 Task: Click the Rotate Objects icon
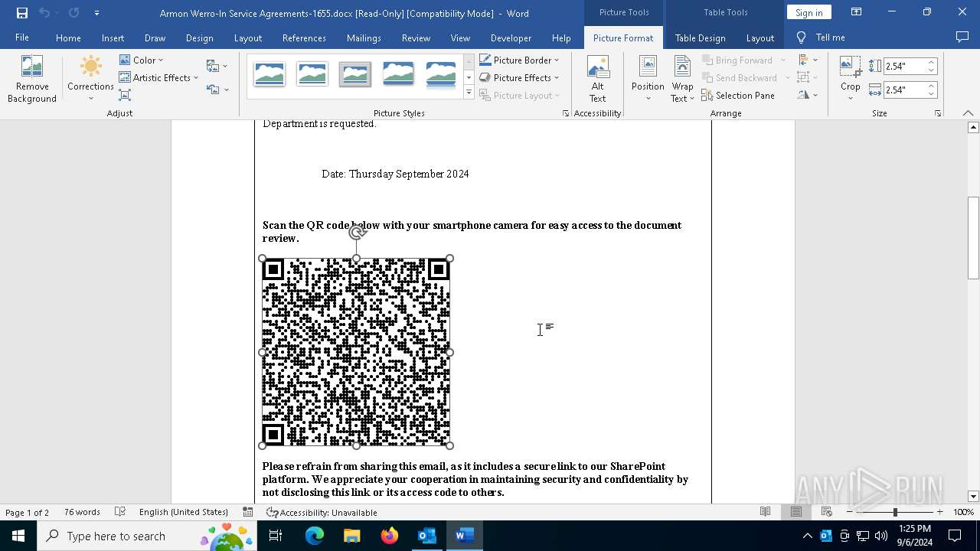pos(807,95)
